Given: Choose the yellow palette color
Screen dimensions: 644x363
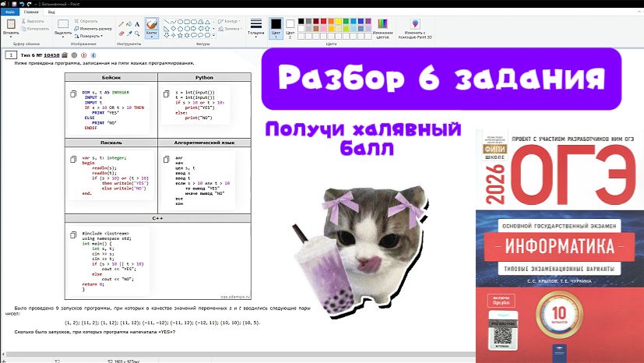Looking at the screenshot, I should pyautogui.click(x=339, y=21).
